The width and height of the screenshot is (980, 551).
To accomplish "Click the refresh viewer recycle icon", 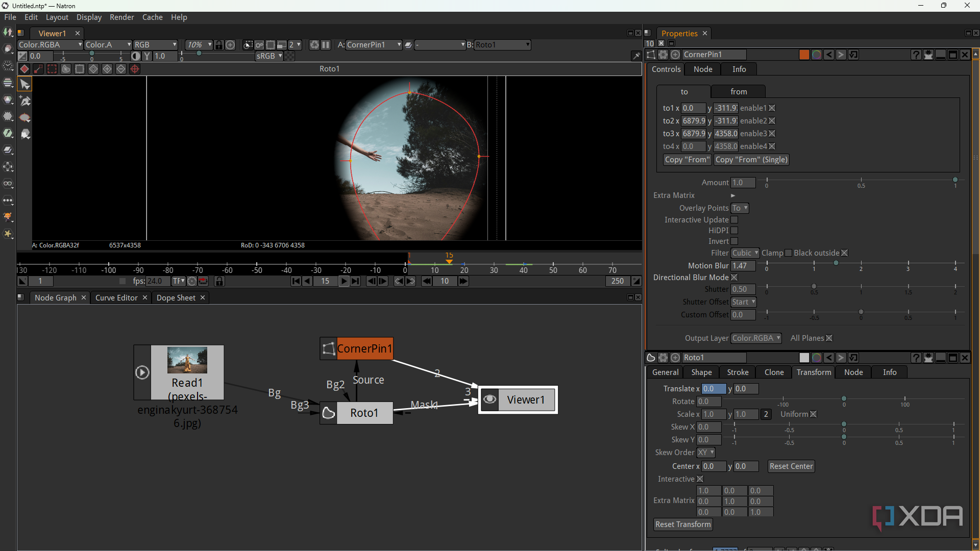I will pos(314,45).
